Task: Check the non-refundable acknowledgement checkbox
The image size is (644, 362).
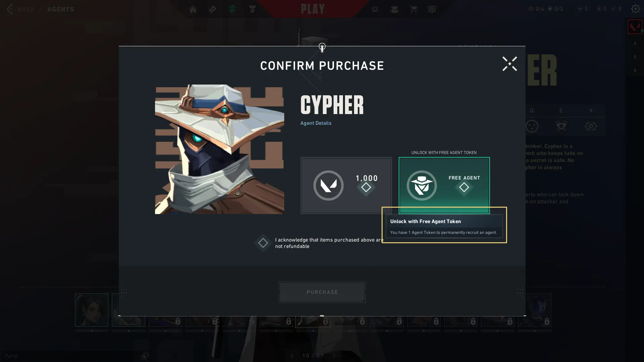Action: click(263, 243)
